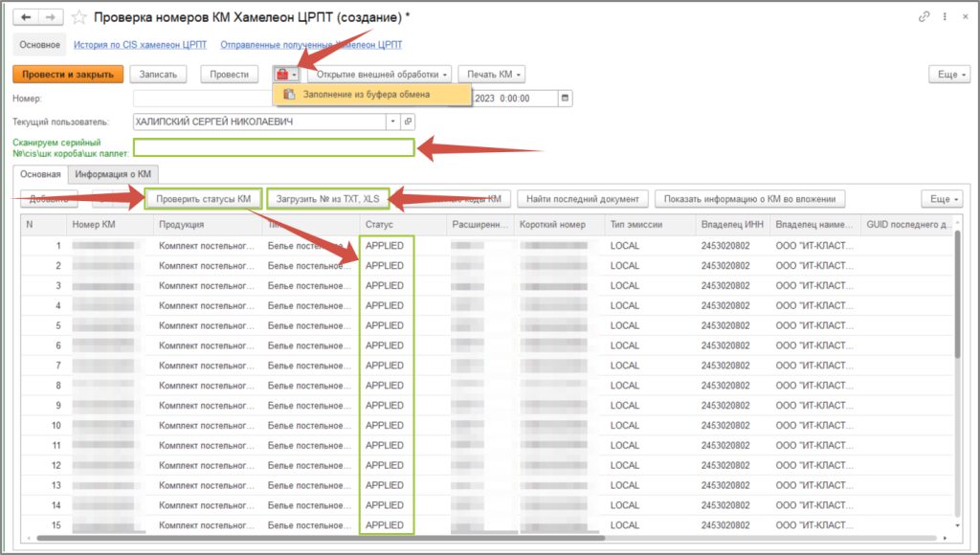Select the LOCAL emission type in row 3
980x555 pixels.
(x=625, y=285)
